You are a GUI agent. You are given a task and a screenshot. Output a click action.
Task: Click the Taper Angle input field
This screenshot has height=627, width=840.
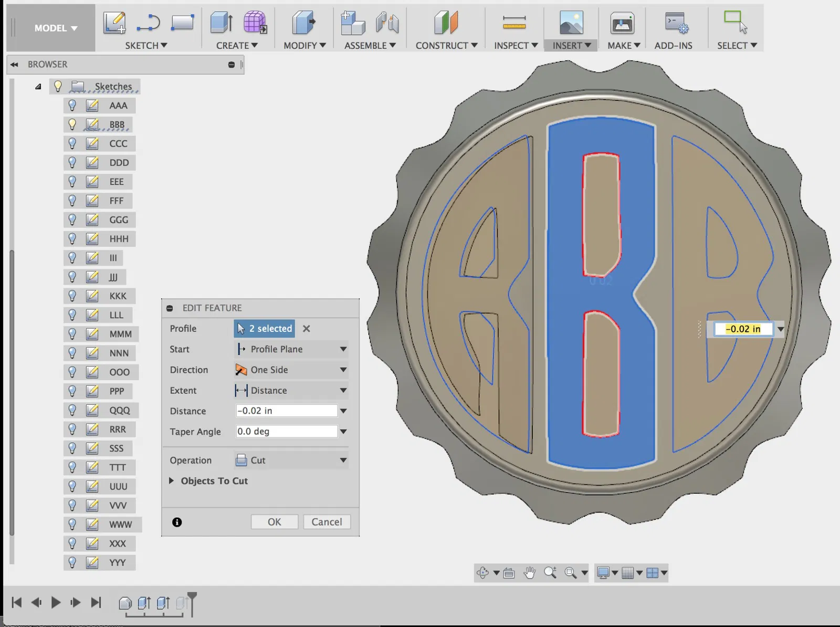coord(286,432)
